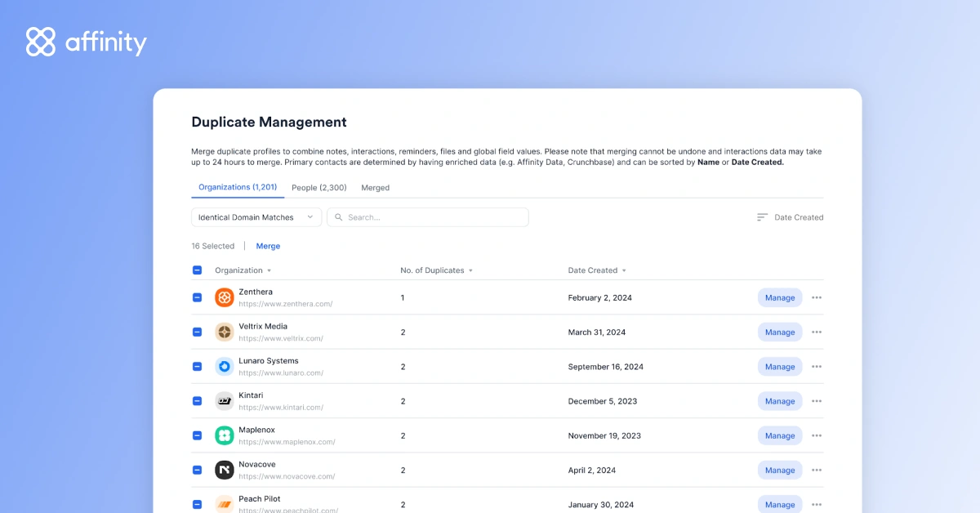Click the Maplenox organization name
This screenshot has width=980, height=513.
tap(256, 430)
